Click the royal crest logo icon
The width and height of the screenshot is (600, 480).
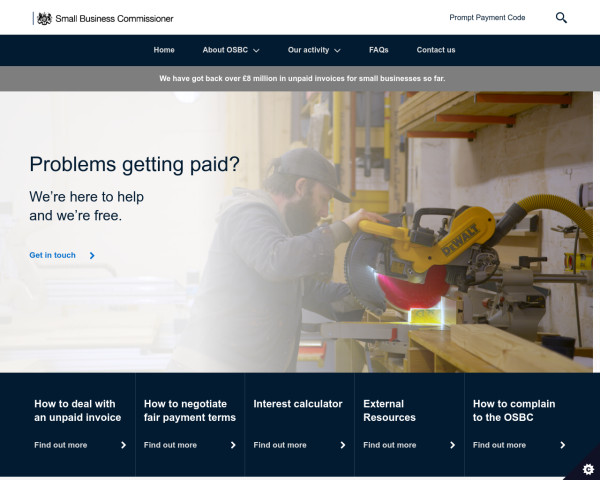point(44,18)
